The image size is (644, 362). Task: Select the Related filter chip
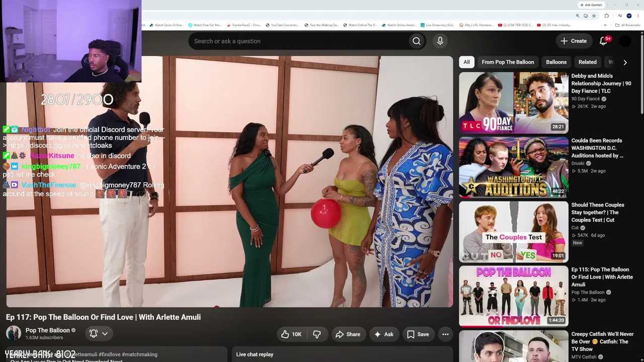[x=587, y=62]
